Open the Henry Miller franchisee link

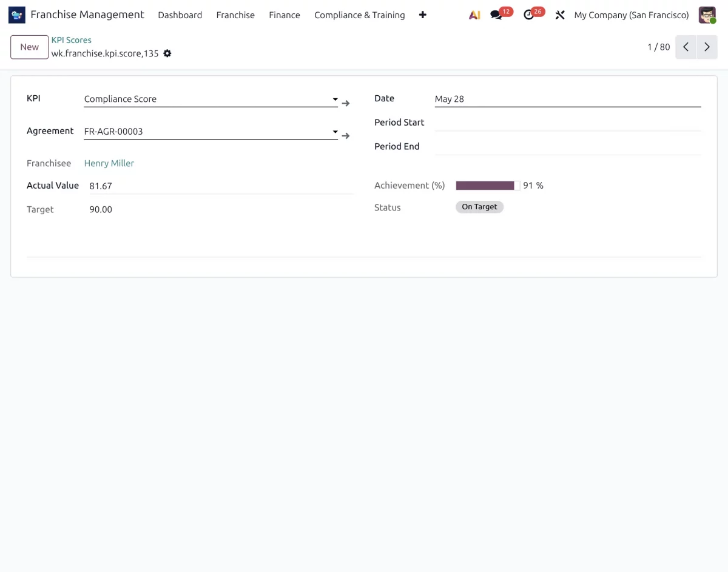[x=109, y=163]
